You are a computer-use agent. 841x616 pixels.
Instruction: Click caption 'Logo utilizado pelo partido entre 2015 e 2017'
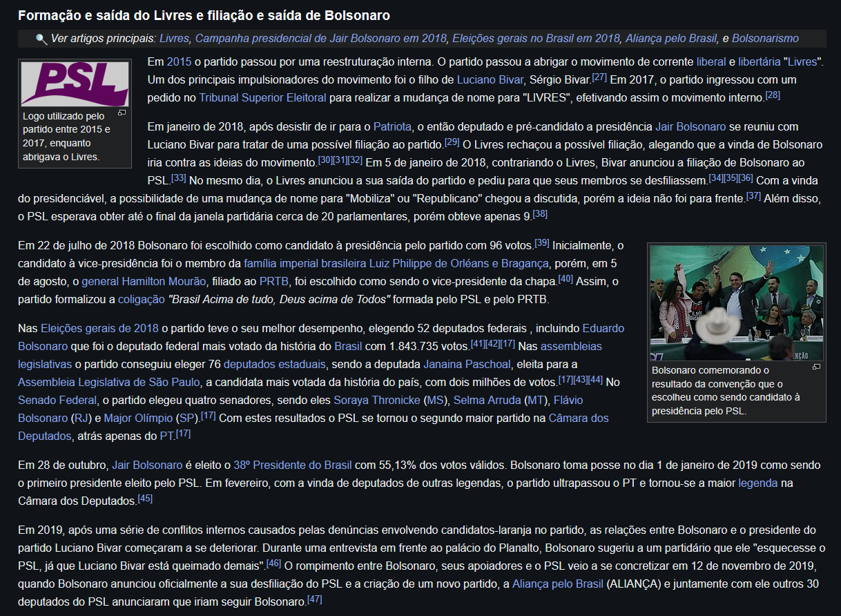(x=67, y=137)
